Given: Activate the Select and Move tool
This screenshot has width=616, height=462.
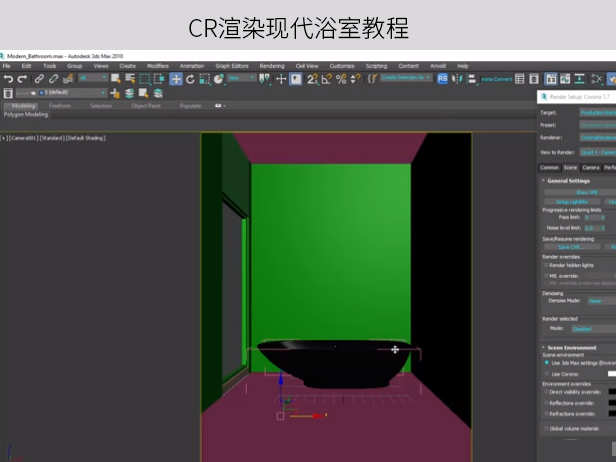Looking at the screenshot, I should point(176,78).
